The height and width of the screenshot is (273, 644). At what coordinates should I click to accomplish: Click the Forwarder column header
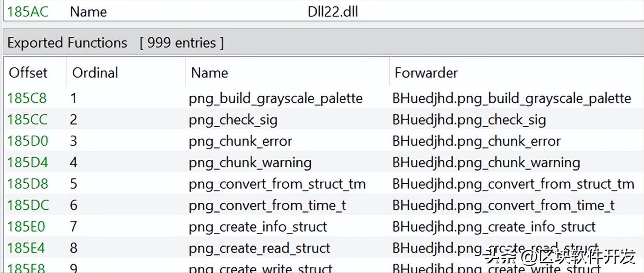point(426,73)
